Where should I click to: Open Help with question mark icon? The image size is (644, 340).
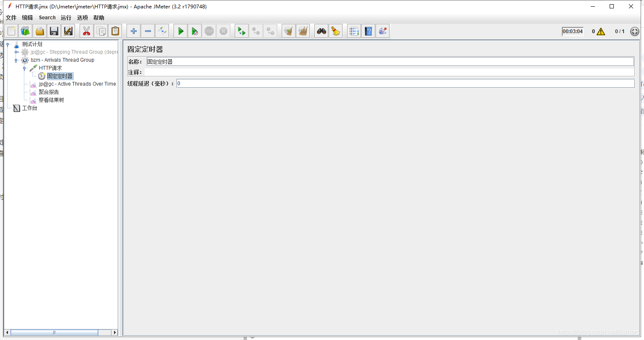point(369,31)
